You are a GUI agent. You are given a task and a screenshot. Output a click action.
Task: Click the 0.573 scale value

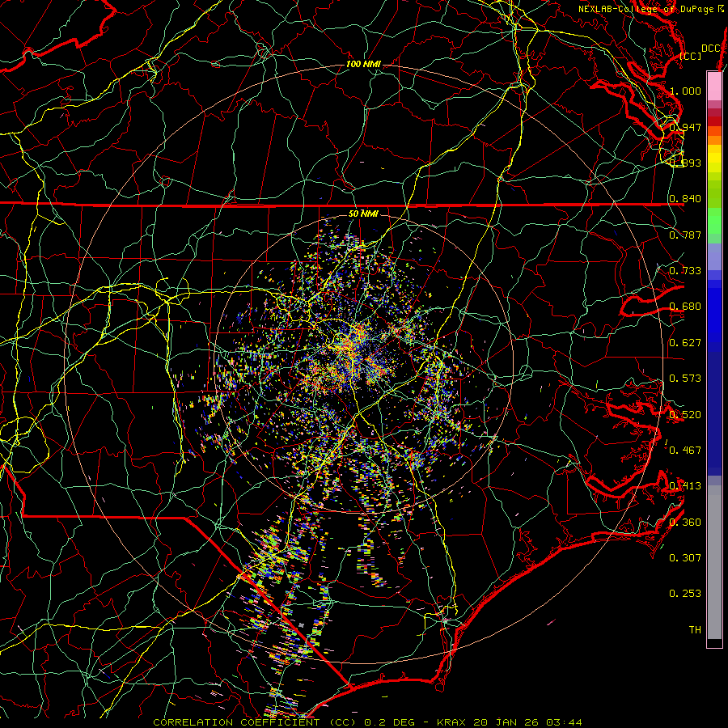coord(685,379)
